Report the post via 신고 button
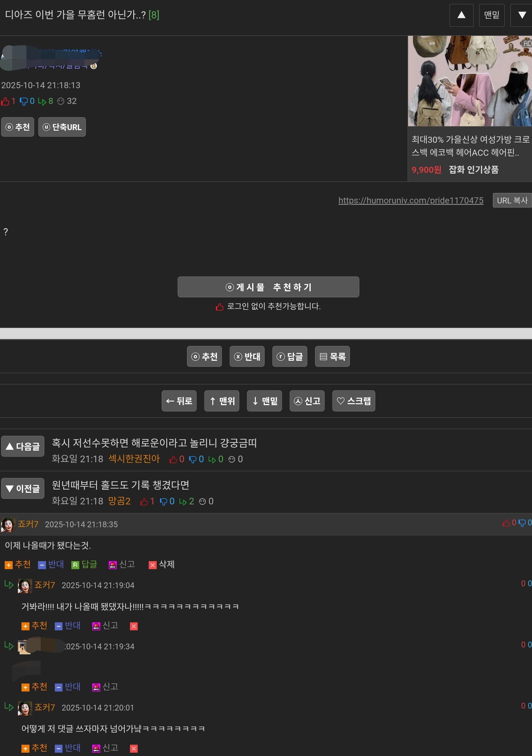 pos(307,401)
